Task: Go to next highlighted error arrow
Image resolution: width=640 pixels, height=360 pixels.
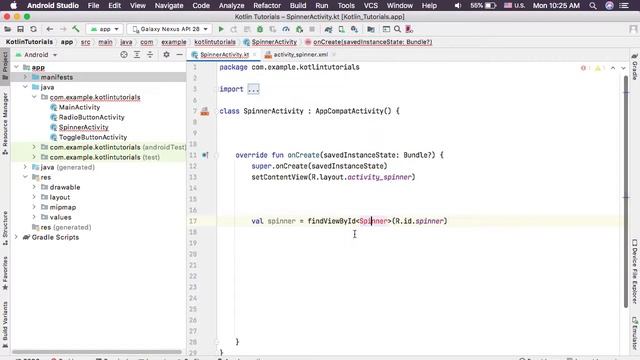Action: (x=623, y=68)
